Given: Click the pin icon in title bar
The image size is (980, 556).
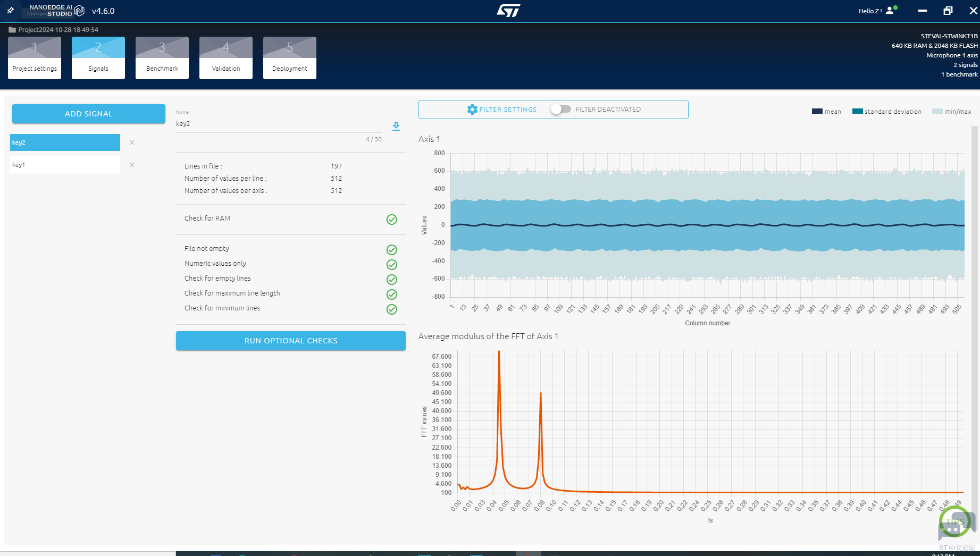Looking at the screenshot, I should [11, 11].
